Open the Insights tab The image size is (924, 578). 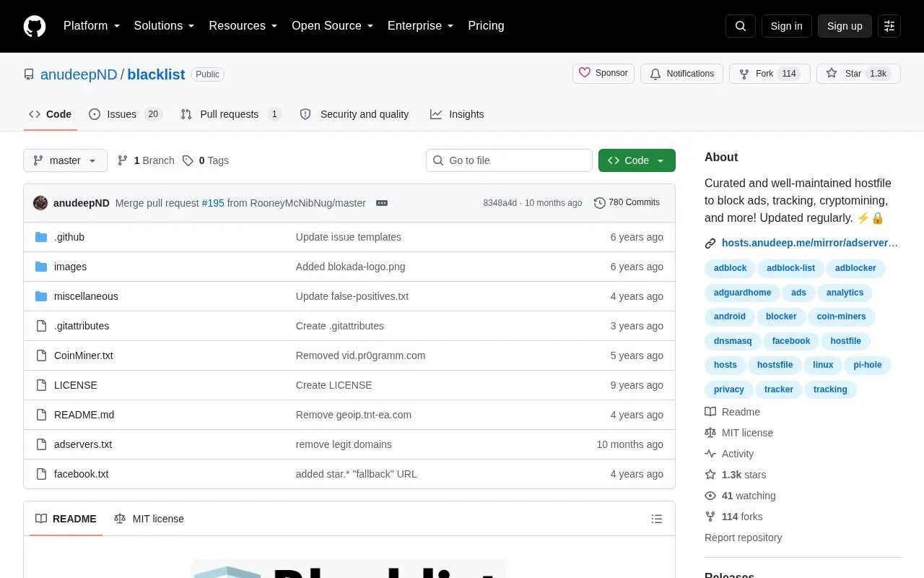coord(457,114)
